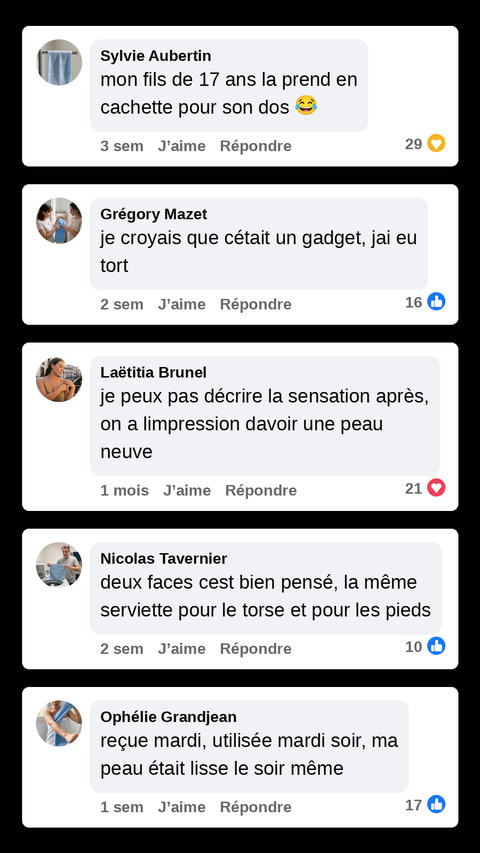Open the Laëtitia Brunel name link

coord(153,373)
